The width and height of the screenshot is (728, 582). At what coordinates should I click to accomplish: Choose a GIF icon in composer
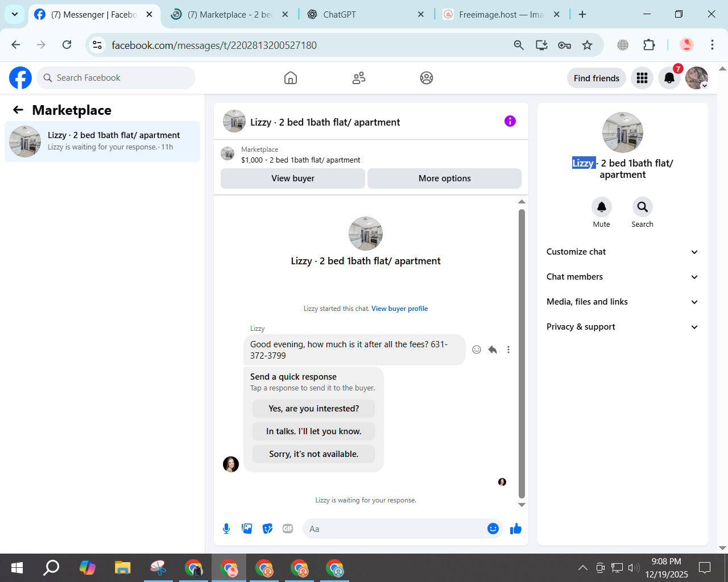coord(288,529)
